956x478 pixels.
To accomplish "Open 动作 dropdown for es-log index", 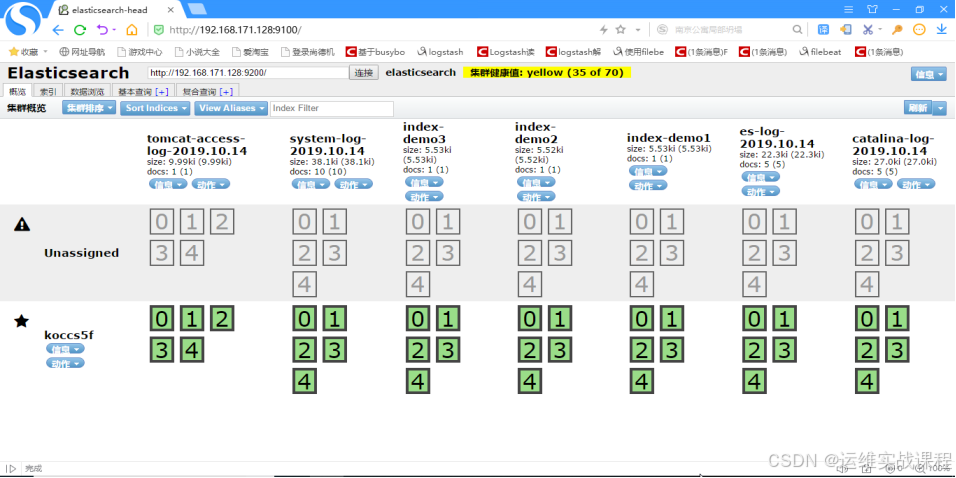I will point(761,191).
